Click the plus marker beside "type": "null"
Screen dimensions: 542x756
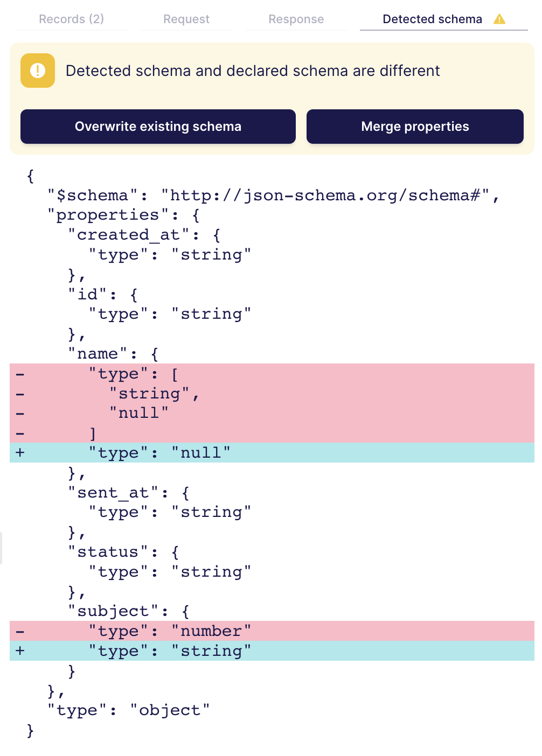(x=20, y=452)
